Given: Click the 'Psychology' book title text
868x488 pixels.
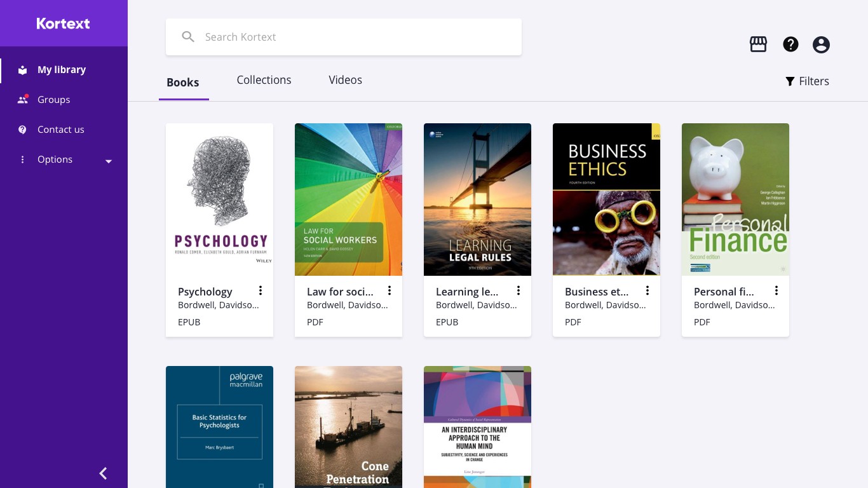Looking at the screenshot, I should (x=205, y=292).
